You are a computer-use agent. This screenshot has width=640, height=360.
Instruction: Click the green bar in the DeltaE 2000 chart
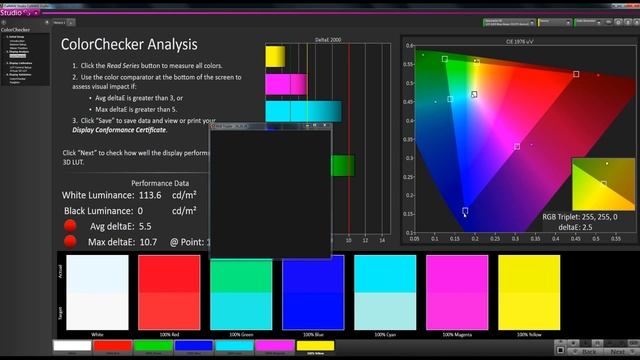click(x=343, y=166)
